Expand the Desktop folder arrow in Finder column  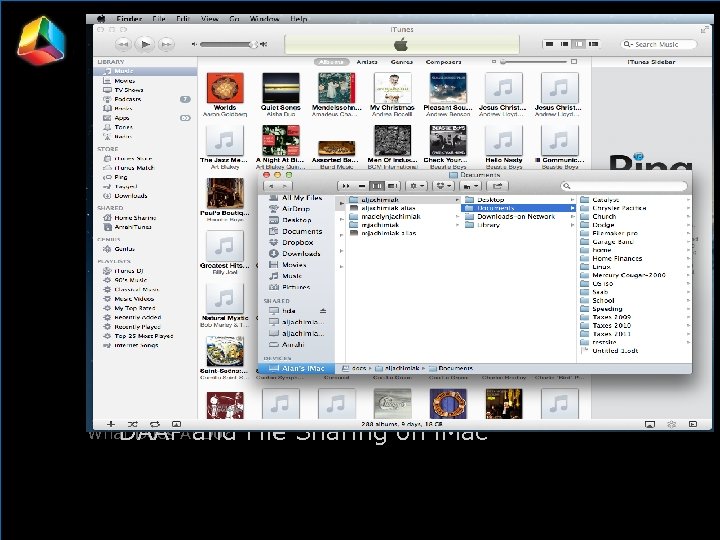(x=572, y=200)
